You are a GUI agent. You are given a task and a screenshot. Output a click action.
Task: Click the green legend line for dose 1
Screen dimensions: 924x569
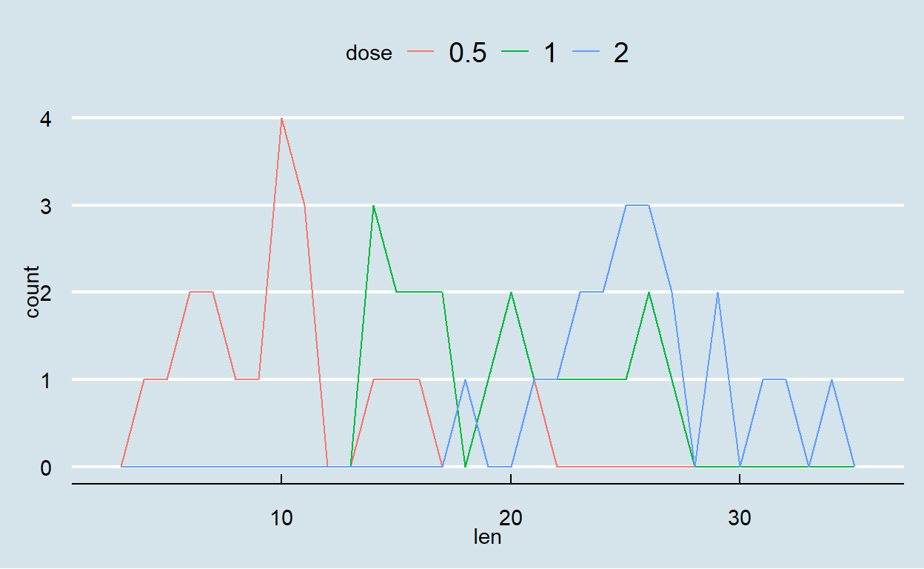518,53
